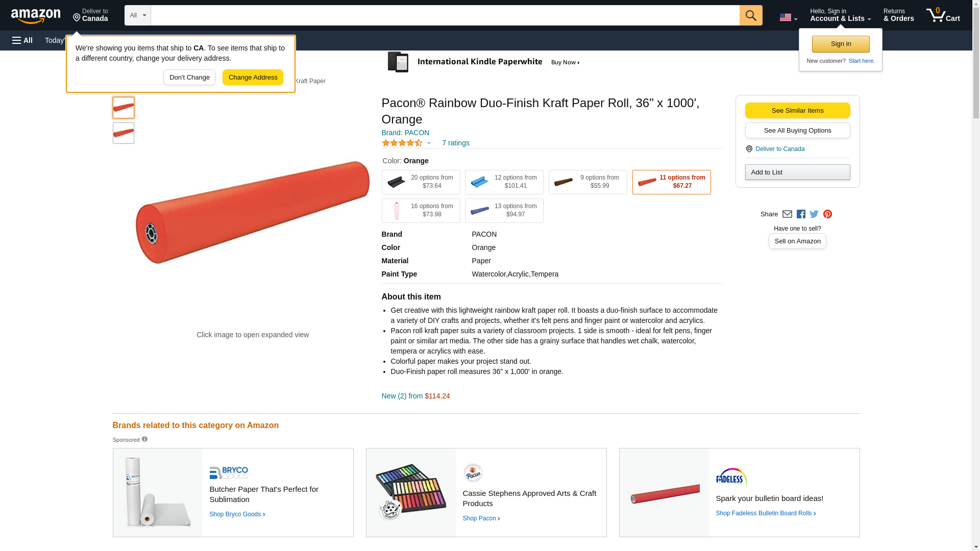Viewport: 980px width, 551px height.
Task: Go to Returns & Orders
Action: pyautogui.click(x=898, y=15)
